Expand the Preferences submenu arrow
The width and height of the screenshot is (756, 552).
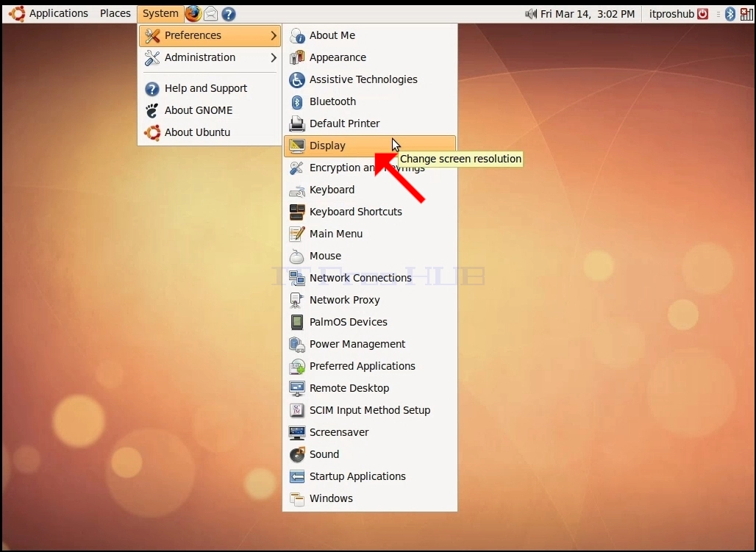point(274,36)
